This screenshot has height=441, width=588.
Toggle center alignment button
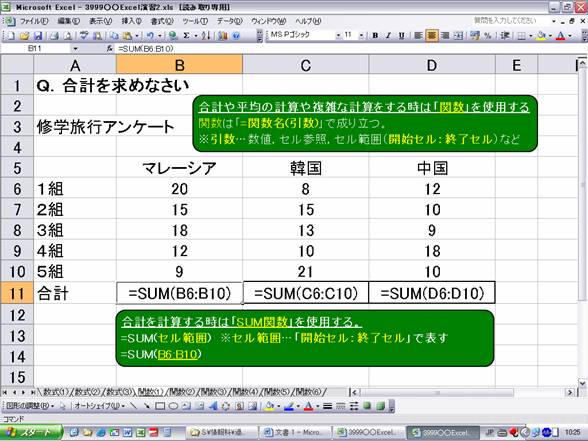[x=432, y=36]
